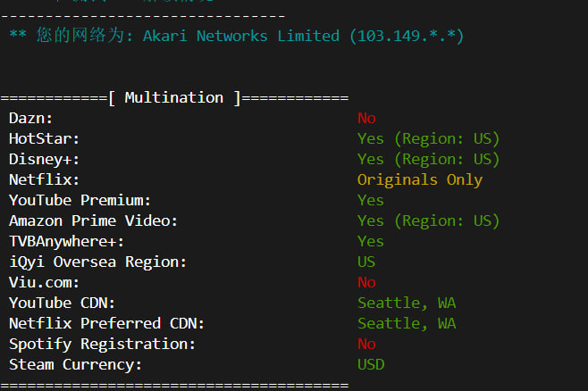588x391 pixels.
Task: Select the USD Steam Currency value
Action: click(x=371, y=364)
